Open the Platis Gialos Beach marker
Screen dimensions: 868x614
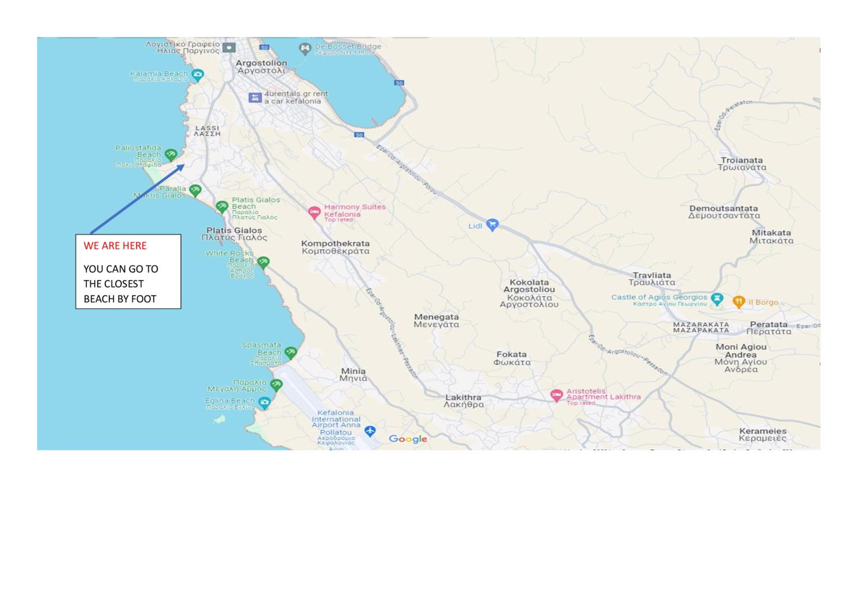coord(222,206)
